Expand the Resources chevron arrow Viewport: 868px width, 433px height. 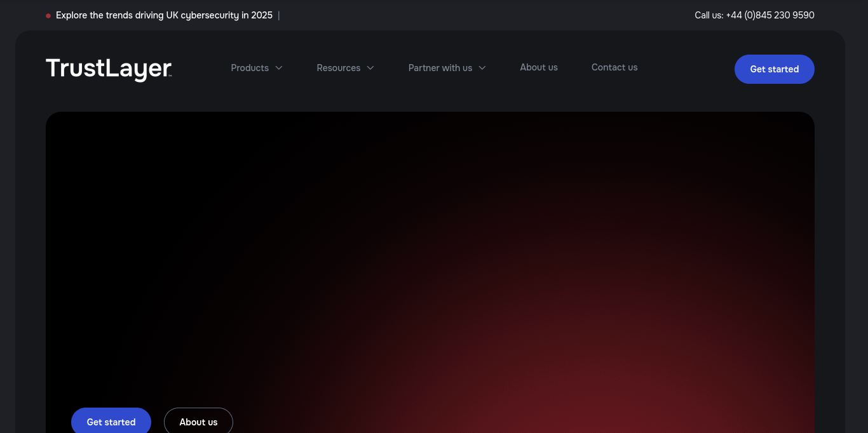(x=370, y=68)
